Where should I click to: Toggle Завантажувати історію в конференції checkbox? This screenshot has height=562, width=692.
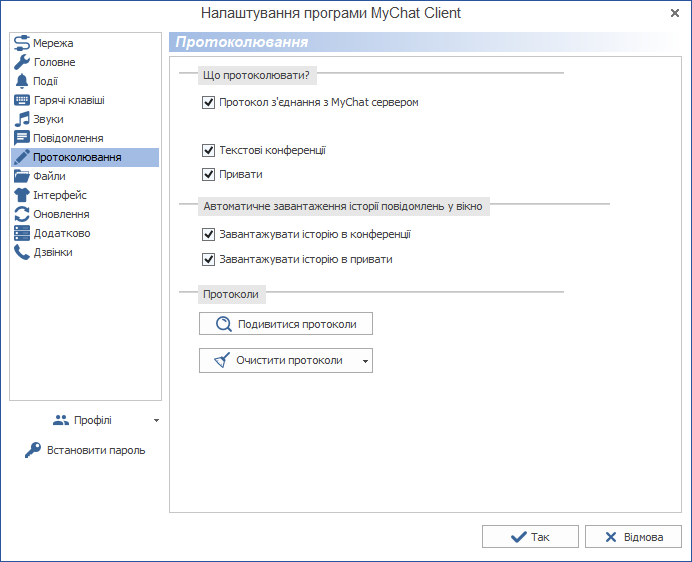click(208, 234)
